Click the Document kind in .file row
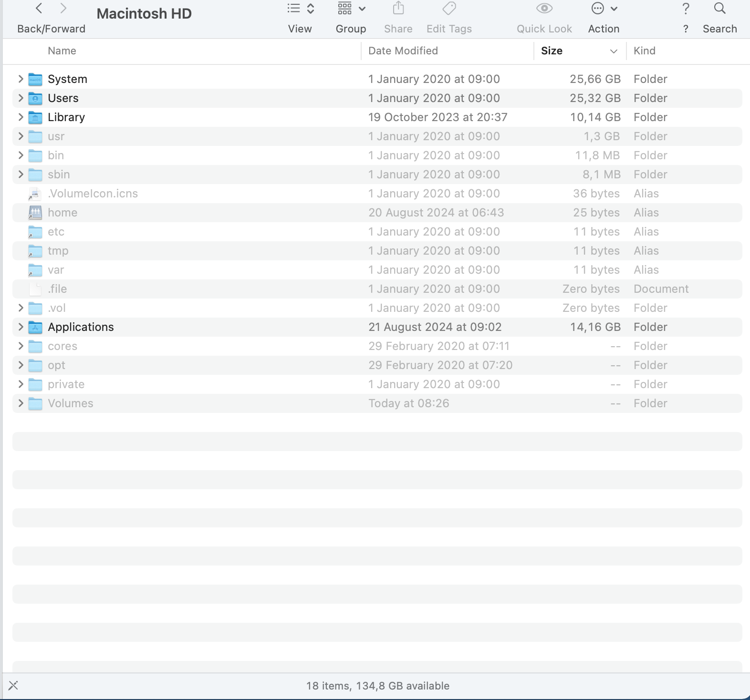This screenshot has width=750, height=700. [661, 289]
